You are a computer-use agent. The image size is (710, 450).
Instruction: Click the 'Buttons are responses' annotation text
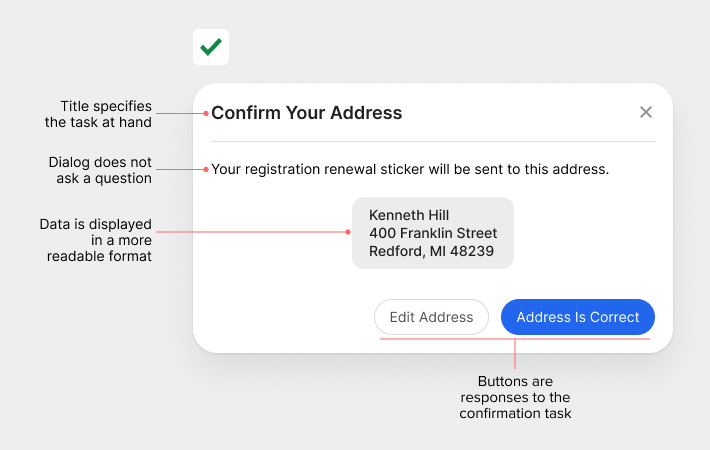click(x=515, y=397)
